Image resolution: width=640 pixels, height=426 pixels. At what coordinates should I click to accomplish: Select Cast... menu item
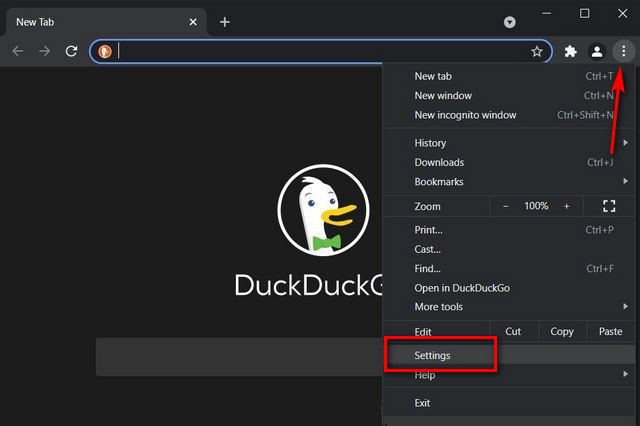click(509, 249)
